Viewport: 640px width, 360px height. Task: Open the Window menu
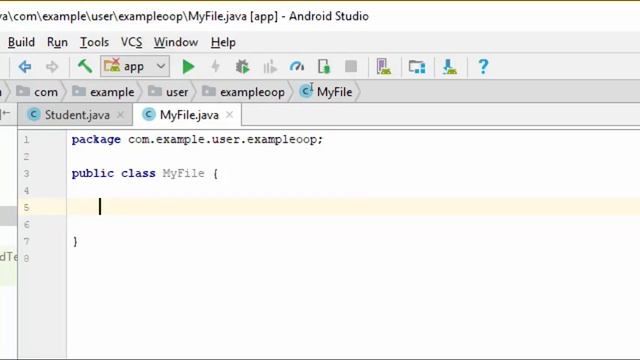[x=176, y=42]
